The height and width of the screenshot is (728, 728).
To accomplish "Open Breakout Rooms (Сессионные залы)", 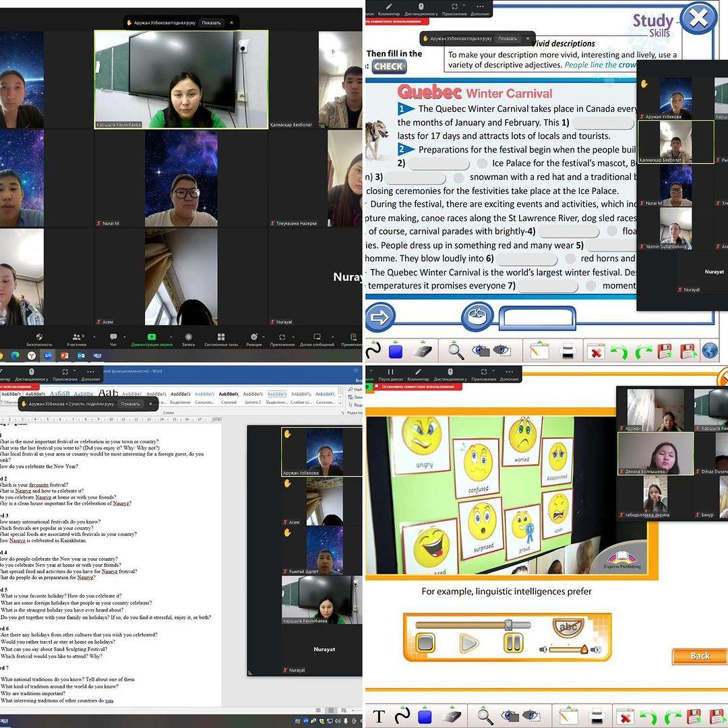I will tap(221, 339).
